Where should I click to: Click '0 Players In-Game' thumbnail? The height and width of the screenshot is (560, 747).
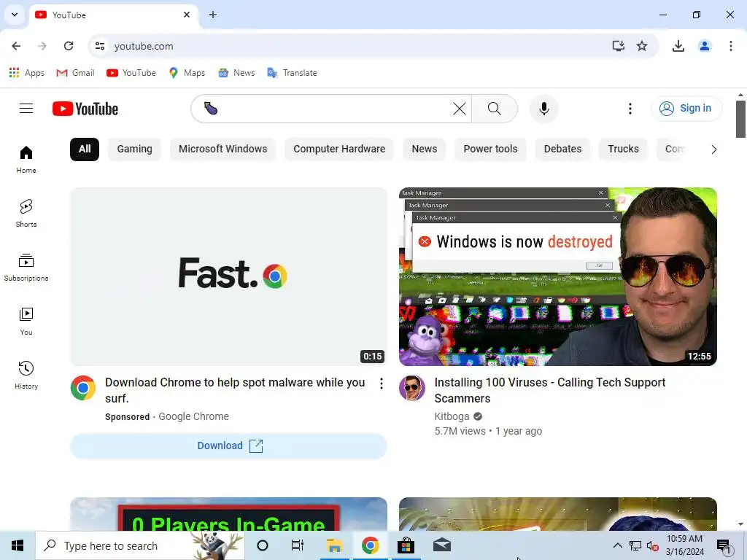[x=228, y=514]
